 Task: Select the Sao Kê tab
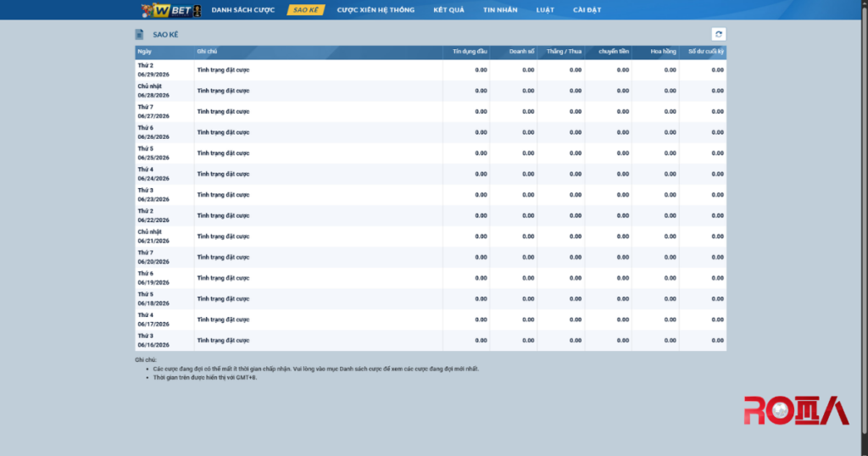(305, 10)
